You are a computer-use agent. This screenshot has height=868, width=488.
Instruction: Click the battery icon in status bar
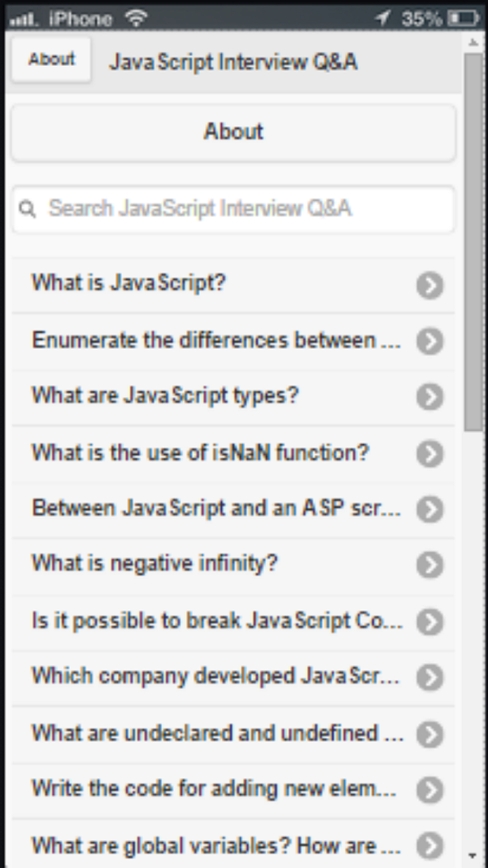click(x=463, y=18)
